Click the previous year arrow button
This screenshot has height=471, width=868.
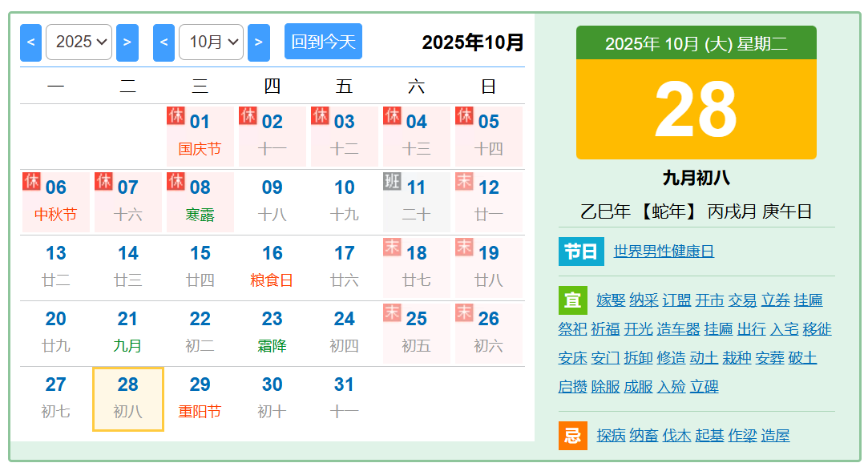point(30,42)
